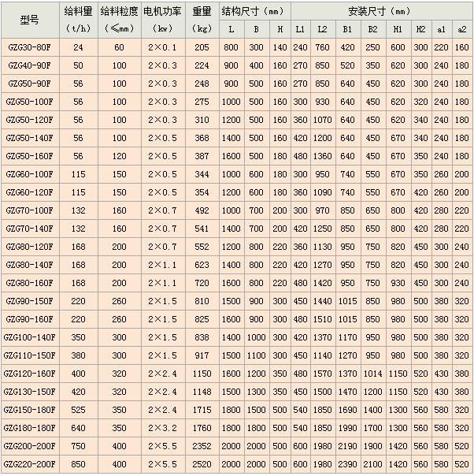Select model GZG90-160F
The image size is (474, 476).
click(30, 319)
